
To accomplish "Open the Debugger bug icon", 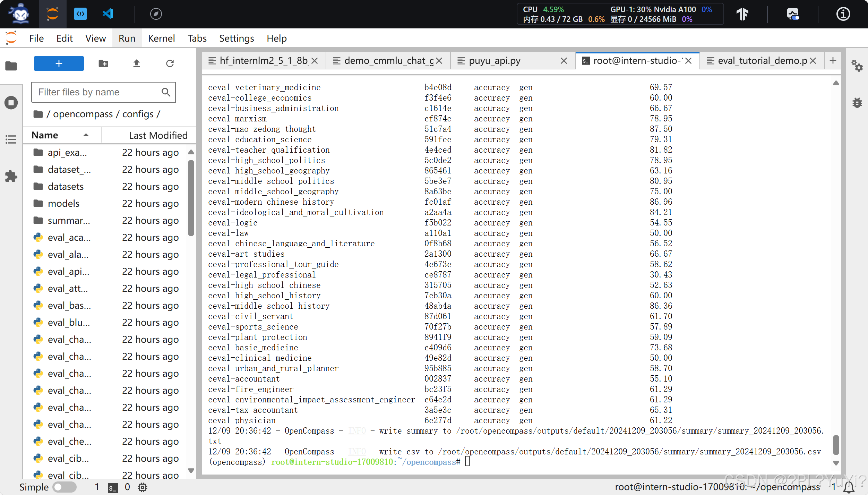I will click(857, 103).
